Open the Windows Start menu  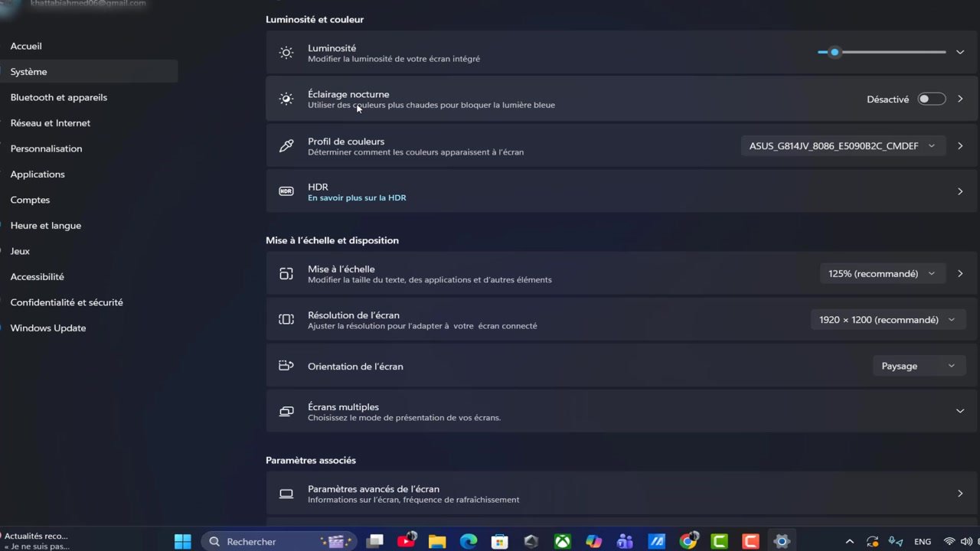[x=183, y=541]
